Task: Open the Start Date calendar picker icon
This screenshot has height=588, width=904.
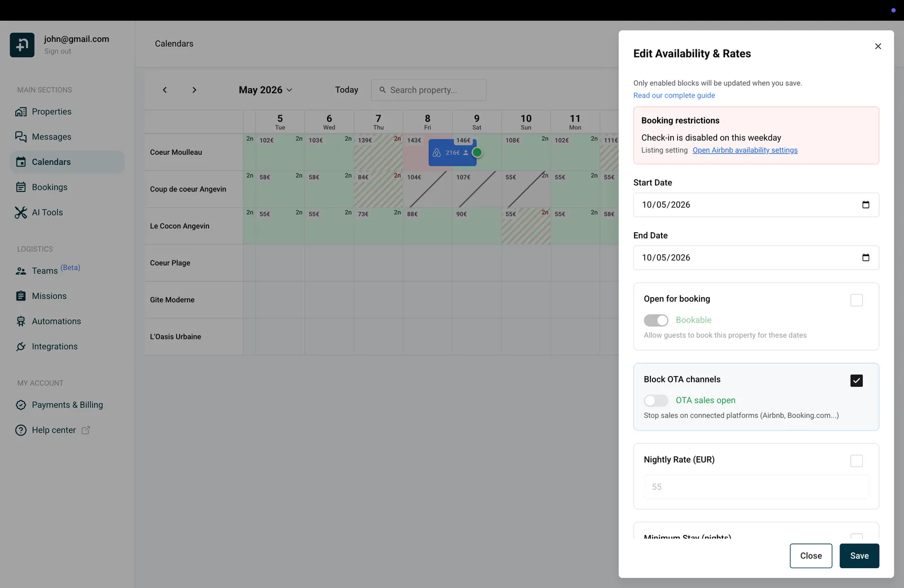Action: point(866,204)
